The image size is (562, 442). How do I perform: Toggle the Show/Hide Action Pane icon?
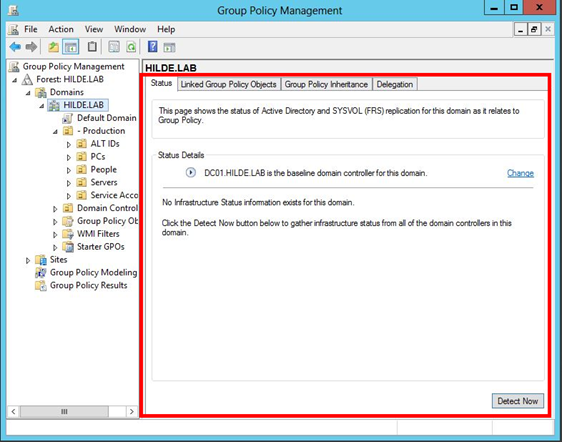click(169, 47)
